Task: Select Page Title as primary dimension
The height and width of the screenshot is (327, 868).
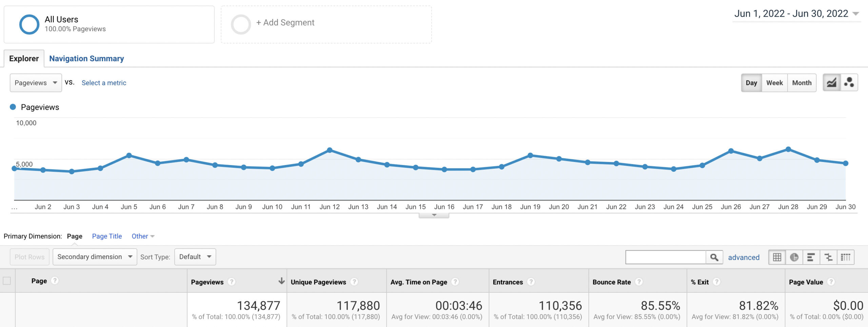Action: pyautogui.click(x=106, y=236)
